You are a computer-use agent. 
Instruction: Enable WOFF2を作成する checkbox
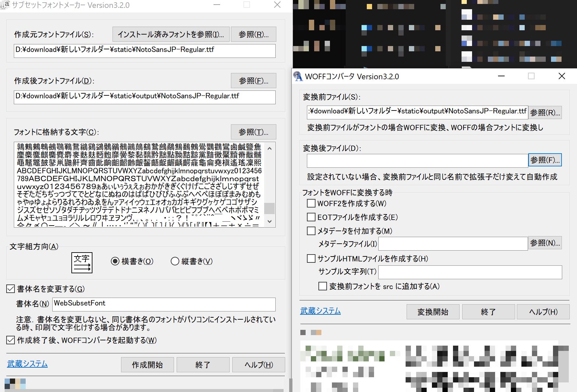point(311,204)
